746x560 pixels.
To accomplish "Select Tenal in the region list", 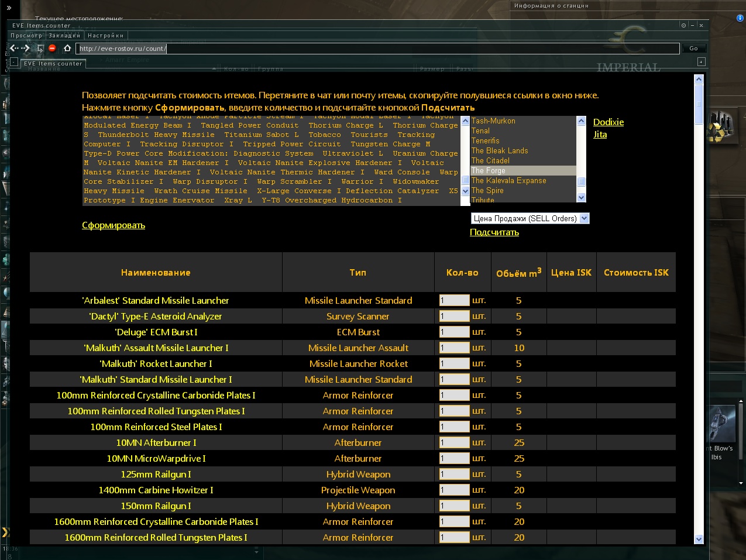I will coord(523,131).
